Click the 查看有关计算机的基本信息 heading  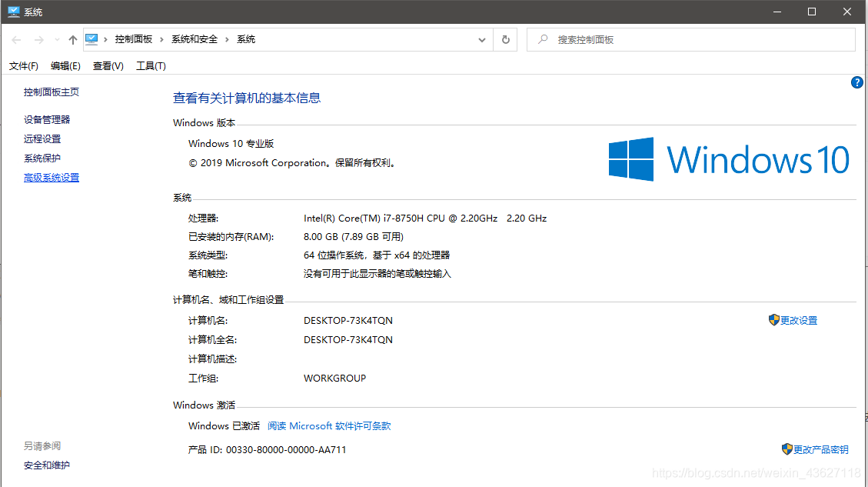tap(247, 98)
